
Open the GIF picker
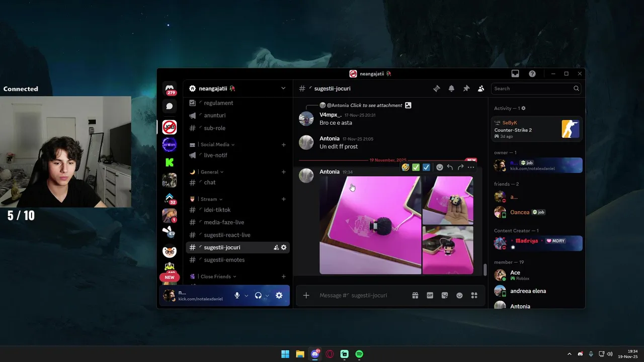430,295
